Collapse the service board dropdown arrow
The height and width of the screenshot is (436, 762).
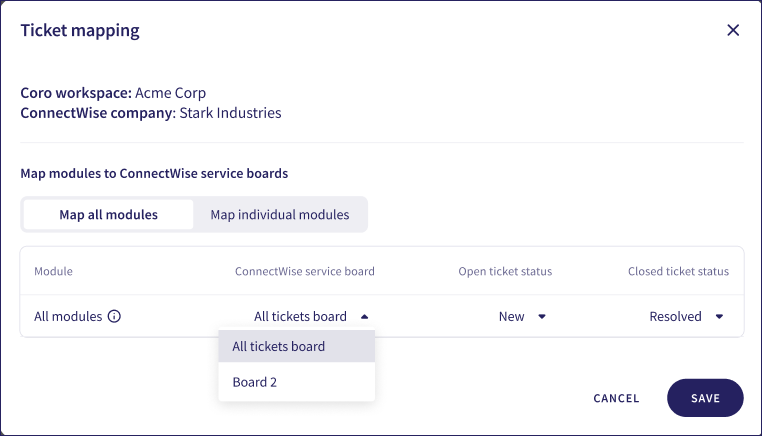[365, 317]
